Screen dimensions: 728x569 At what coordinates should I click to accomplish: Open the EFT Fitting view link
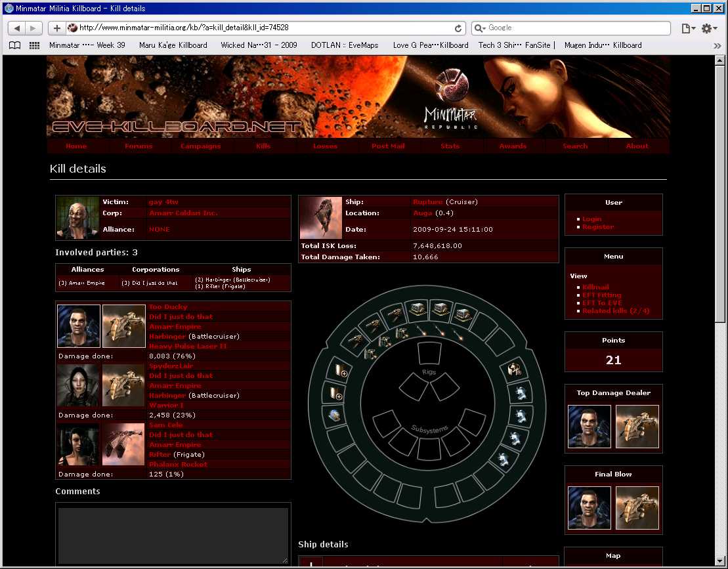[x=602, y=295]
